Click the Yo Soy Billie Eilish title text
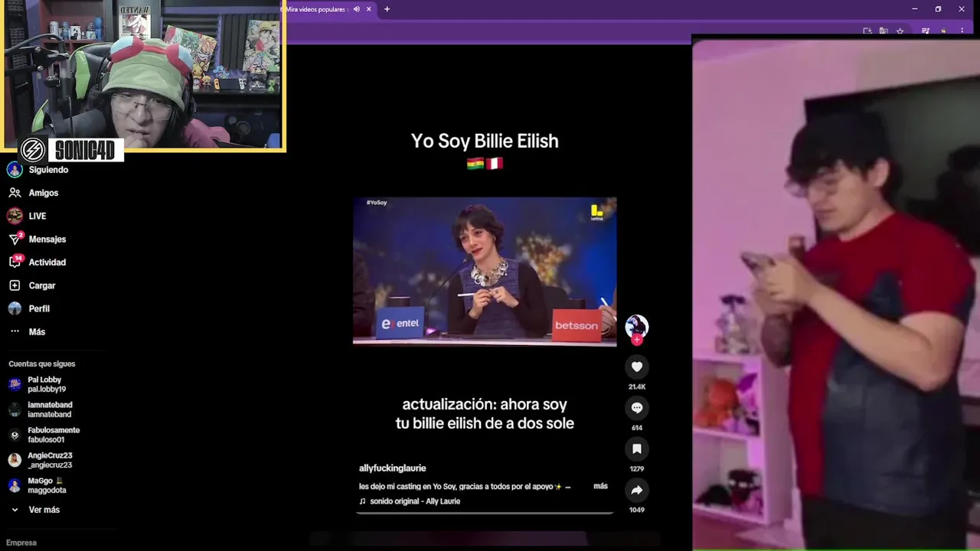This screenshot has height=551, width=980. click(485, 141)
